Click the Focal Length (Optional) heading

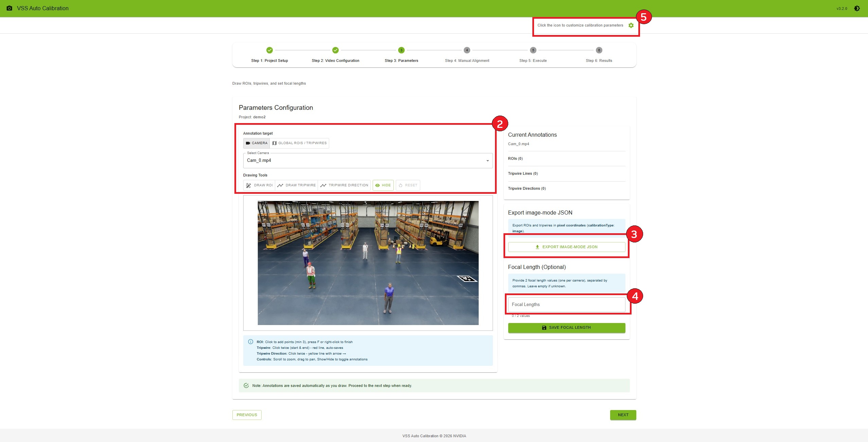click(537, 267)
